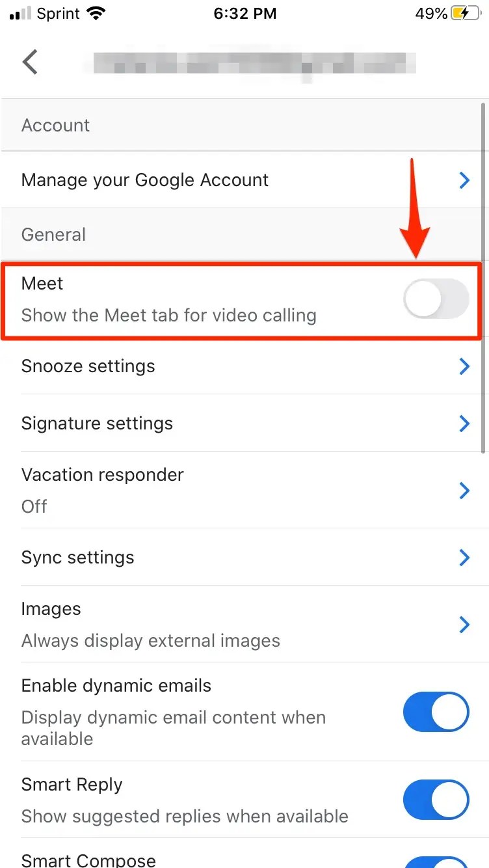The image size is (489, 868).
Task: Click the vertical scrollbar on the right
Action: (482, 277)
